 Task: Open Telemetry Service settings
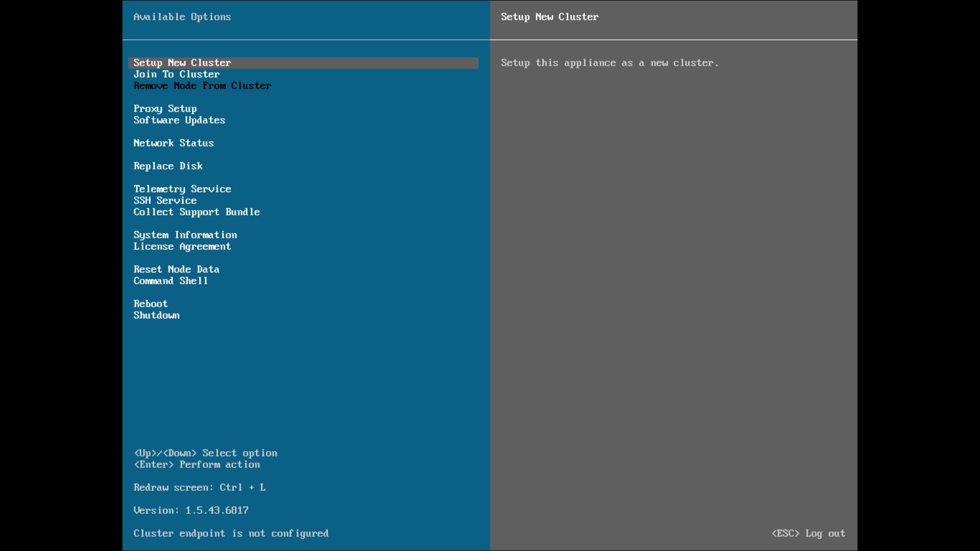[x=182, y=189]
